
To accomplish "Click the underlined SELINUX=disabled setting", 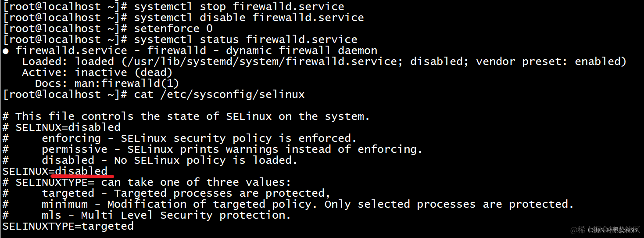I will coord(55,172).
